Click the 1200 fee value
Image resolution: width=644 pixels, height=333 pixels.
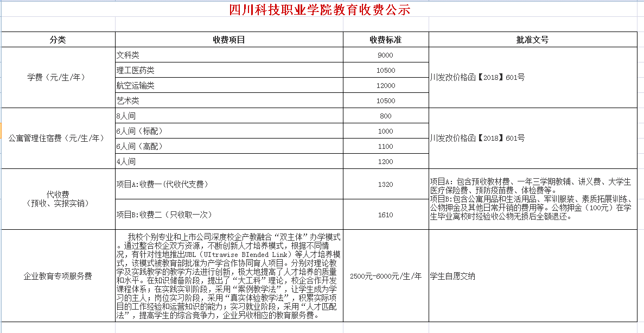(386, 161)
